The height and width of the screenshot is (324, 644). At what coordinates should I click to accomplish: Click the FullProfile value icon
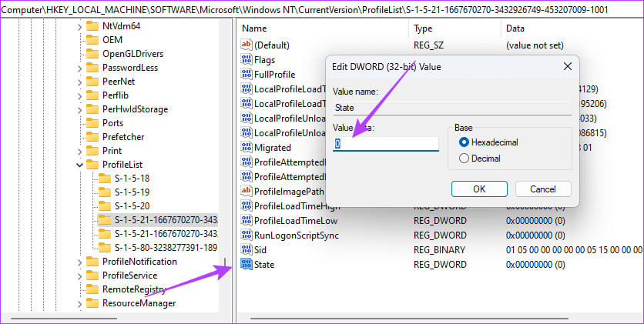coord(247,75)
